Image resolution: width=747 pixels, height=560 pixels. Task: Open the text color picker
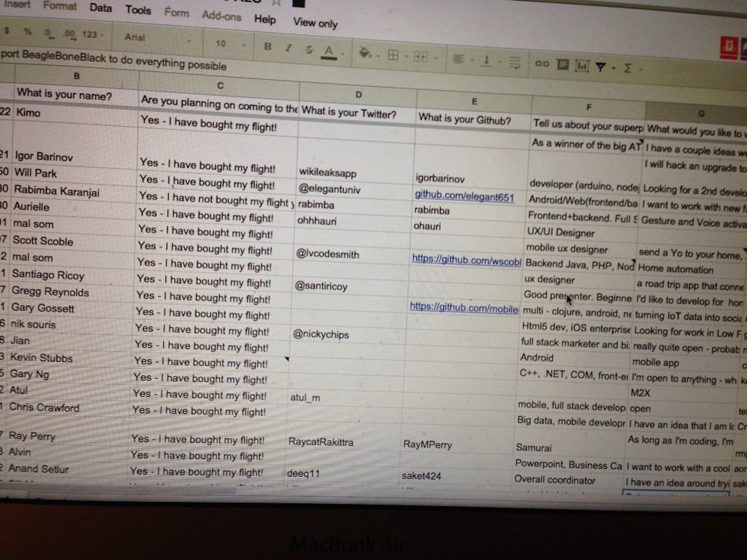[328, 51]
